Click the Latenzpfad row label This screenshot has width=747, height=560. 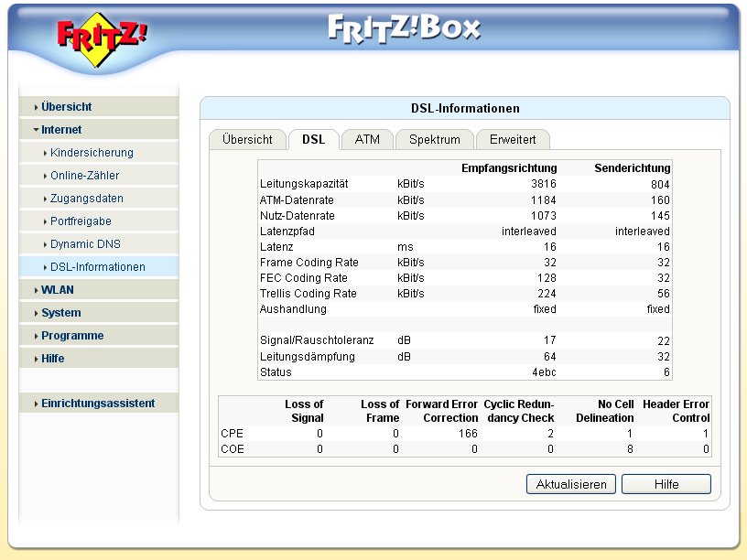[287, 232]
